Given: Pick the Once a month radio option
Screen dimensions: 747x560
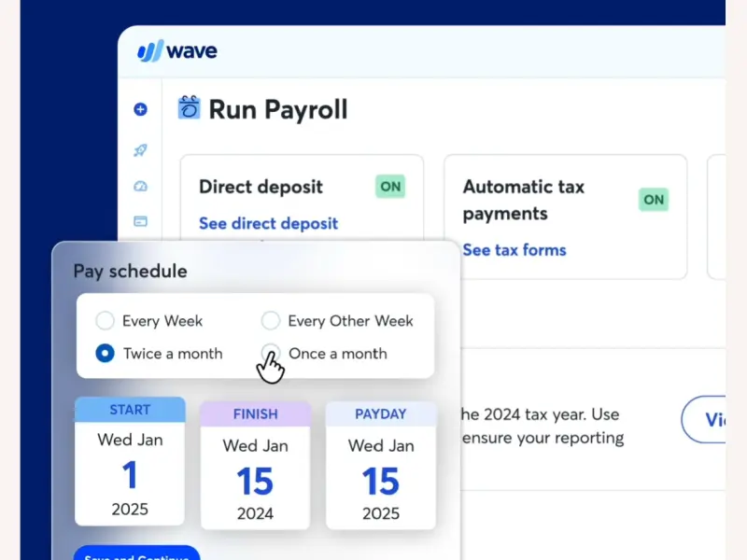Looking at the screenshot, I should 271,353.
